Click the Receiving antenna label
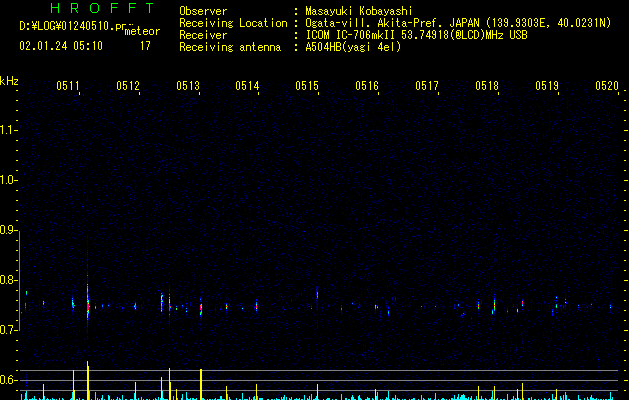The width and height of the screenshot is (629, 400). (x=230, y=47)
